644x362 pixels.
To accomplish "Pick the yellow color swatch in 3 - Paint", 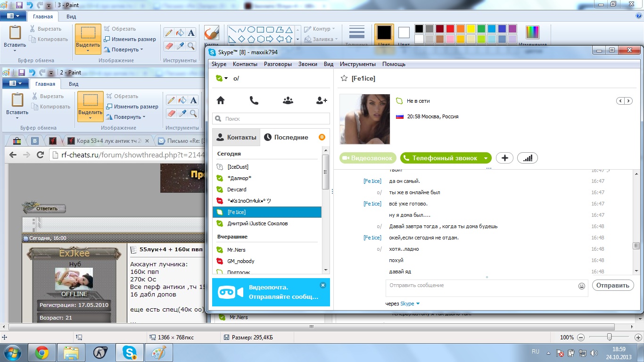I will (471, 29).
